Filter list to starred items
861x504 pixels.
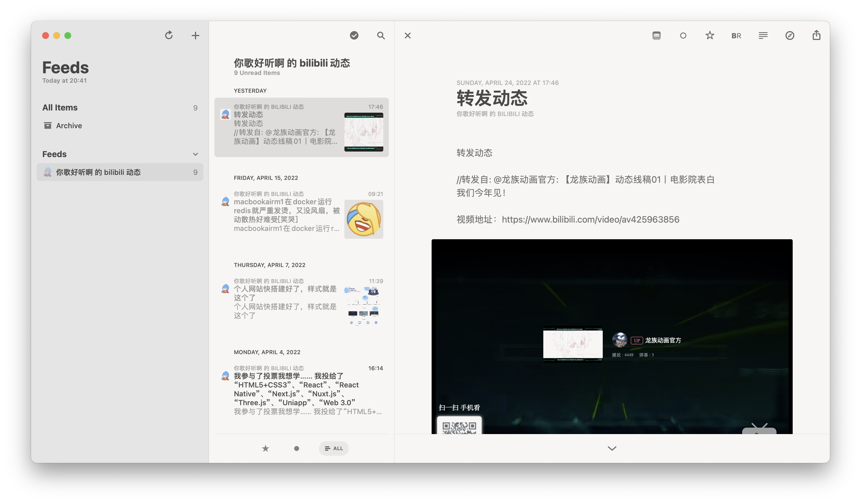pos(266,448)
